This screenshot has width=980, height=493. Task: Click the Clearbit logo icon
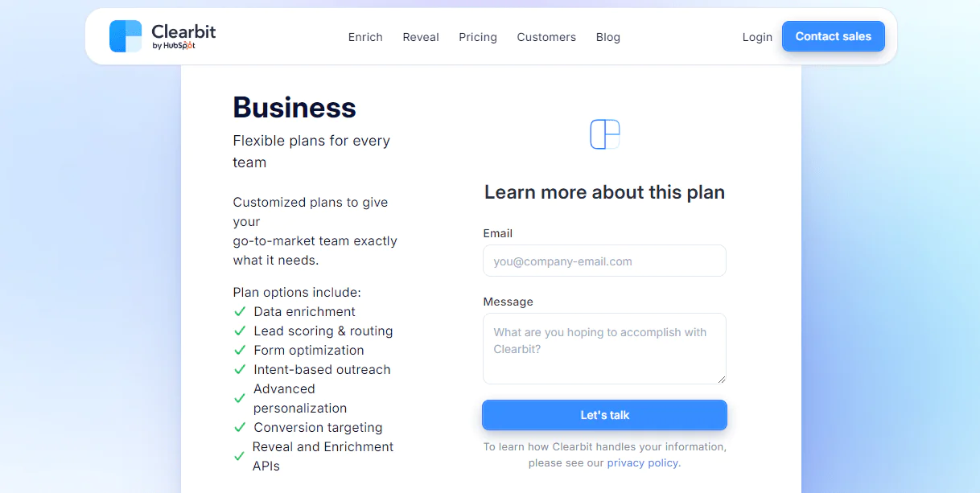126,35
